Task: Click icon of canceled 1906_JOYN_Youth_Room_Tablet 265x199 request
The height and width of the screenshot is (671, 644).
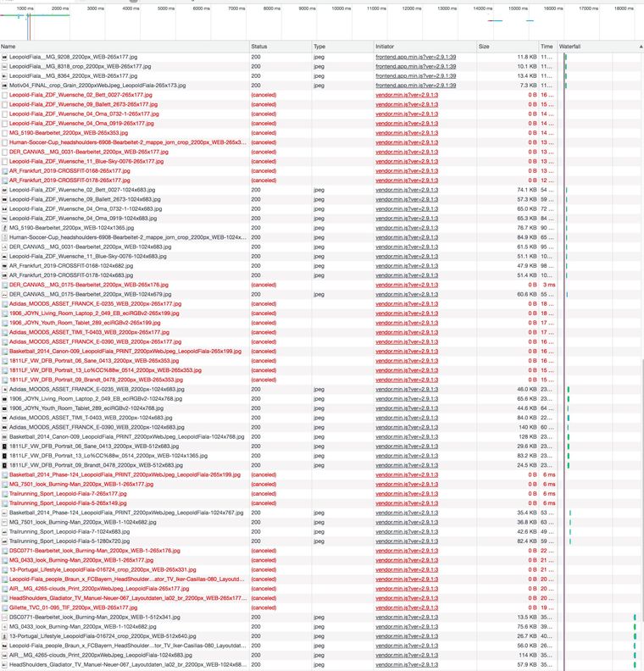Action: pos(4,323)
